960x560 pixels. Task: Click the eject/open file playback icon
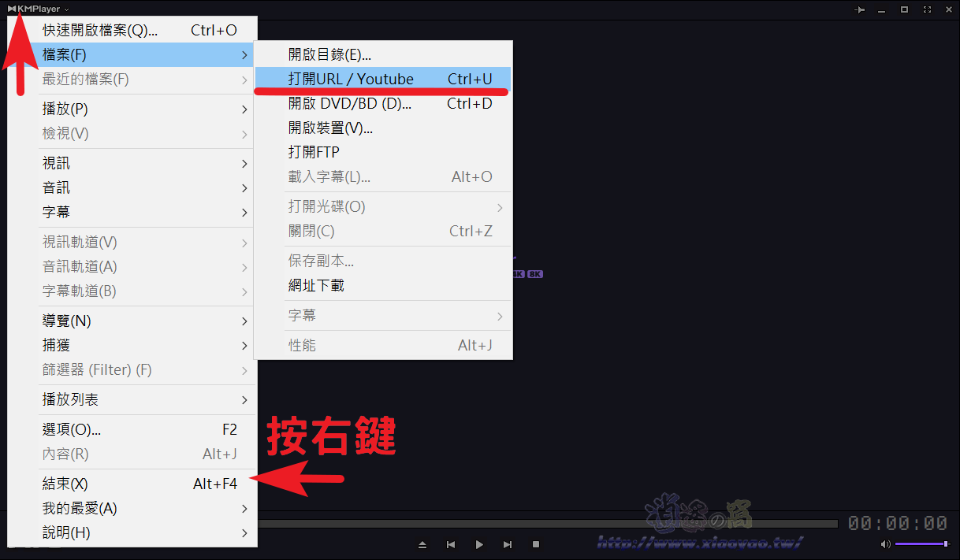tap(422, 544)
